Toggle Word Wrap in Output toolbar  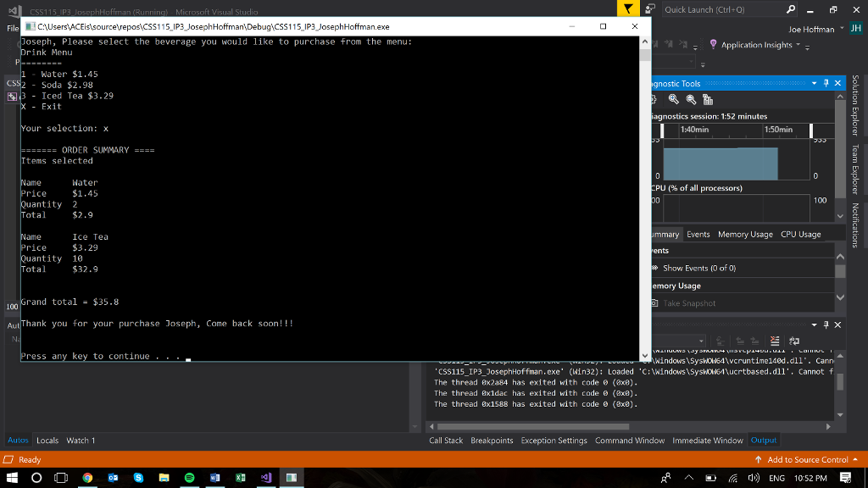coord(793,341)
